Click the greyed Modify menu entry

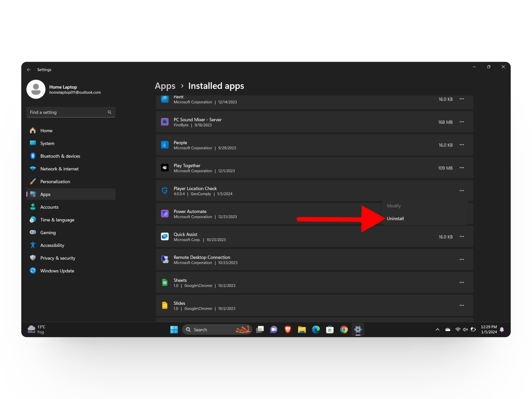393,206
